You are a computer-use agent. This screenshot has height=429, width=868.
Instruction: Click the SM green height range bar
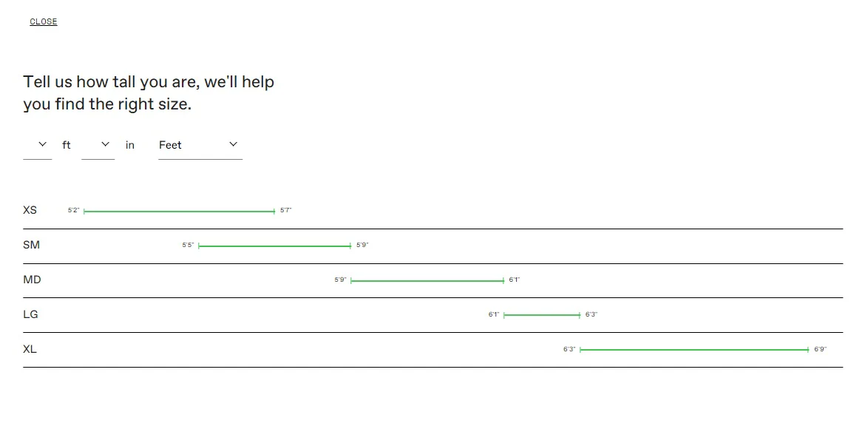tap(274, 246)
